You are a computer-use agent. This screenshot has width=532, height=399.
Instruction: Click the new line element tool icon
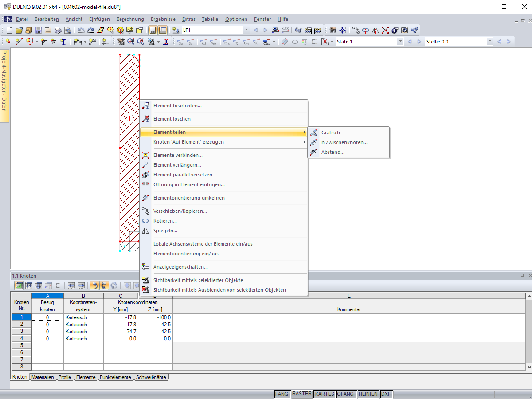pos(19,42)
